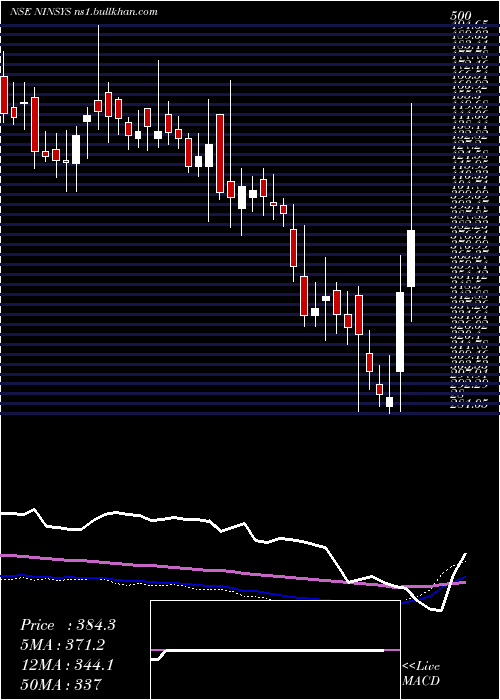
Task: Click the Price : 384.3 readout
Action: point(68,625)
